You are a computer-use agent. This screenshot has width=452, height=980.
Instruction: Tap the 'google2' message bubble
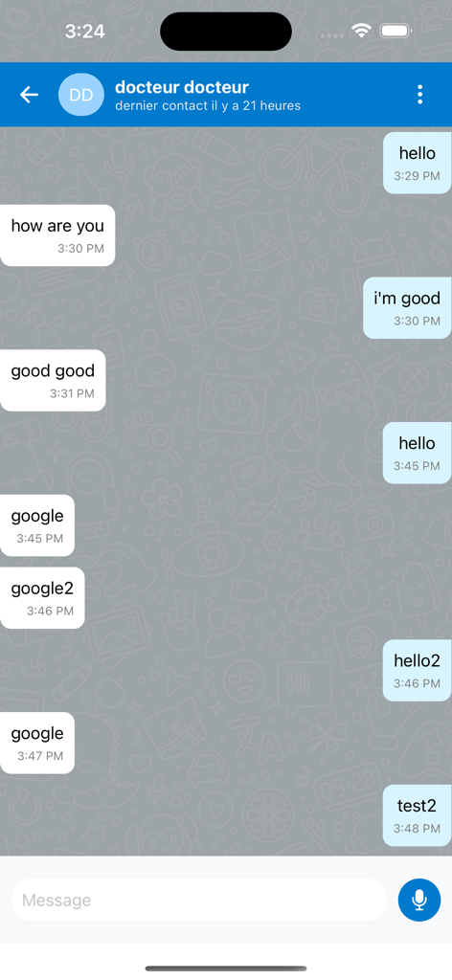tap(42, 598)
